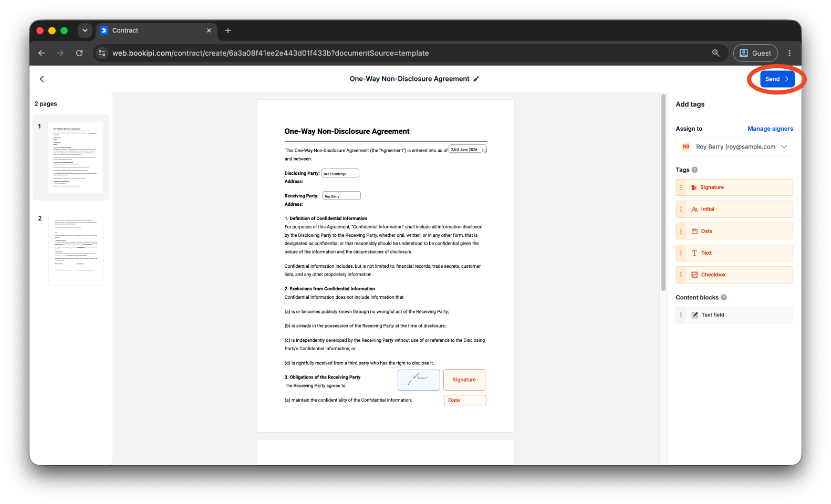The height and width of the screenshot is (504, 831).
Task: Click the Bee Plumbingo disclosing party field
Action: coord(340,173)
